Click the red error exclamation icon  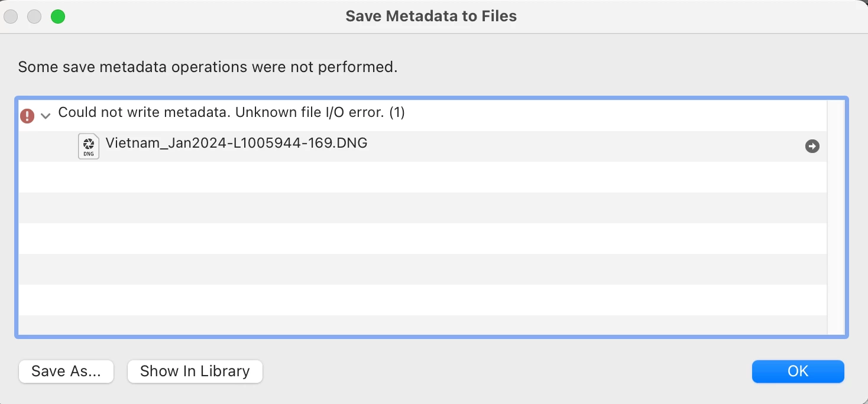click(27, 116)
